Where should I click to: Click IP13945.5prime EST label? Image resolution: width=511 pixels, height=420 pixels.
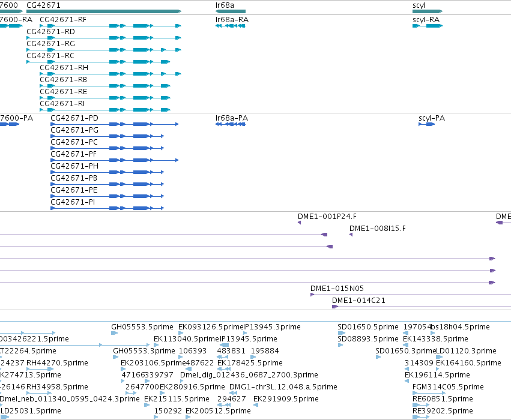point(249,339)
